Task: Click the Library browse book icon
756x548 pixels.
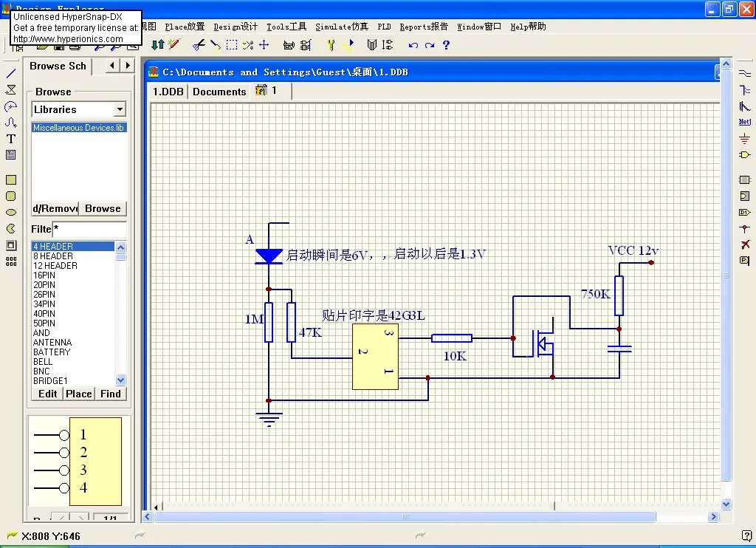Action: pos(372,45)
